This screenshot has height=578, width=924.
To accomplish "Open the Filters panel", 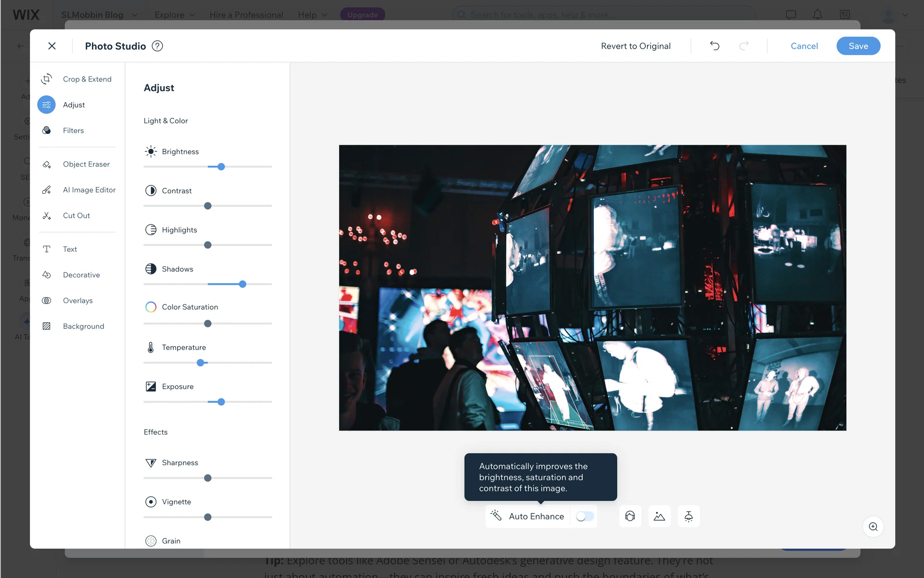I will 73,131.
